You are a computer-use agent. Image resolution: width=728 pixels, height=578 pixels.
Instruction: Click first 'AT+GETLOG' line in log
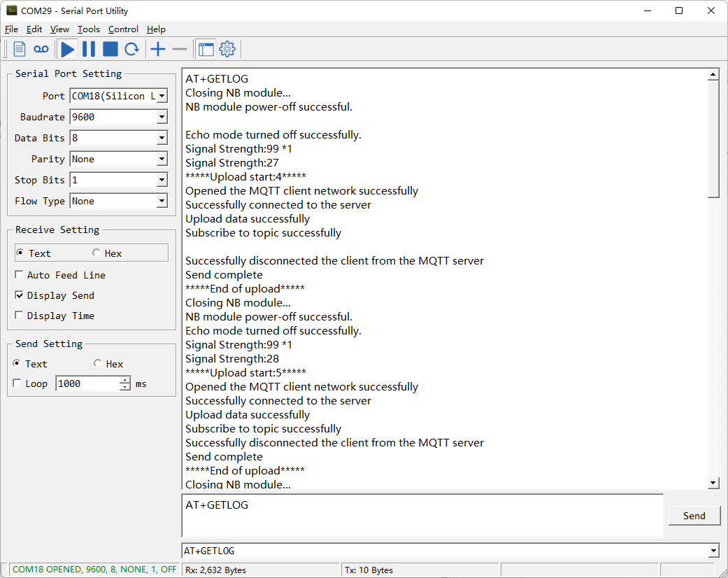(x=217, y=79)
